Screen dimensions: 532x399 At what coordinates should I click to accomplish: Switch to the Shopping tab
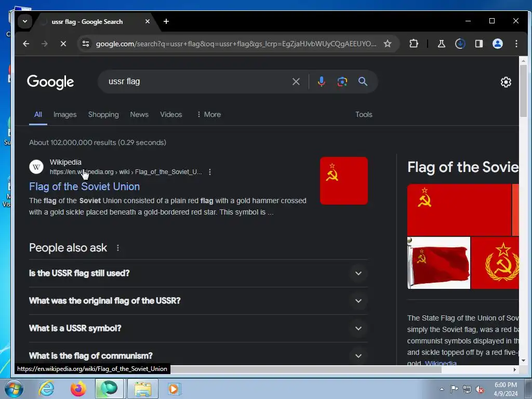(x=103, y=114)
